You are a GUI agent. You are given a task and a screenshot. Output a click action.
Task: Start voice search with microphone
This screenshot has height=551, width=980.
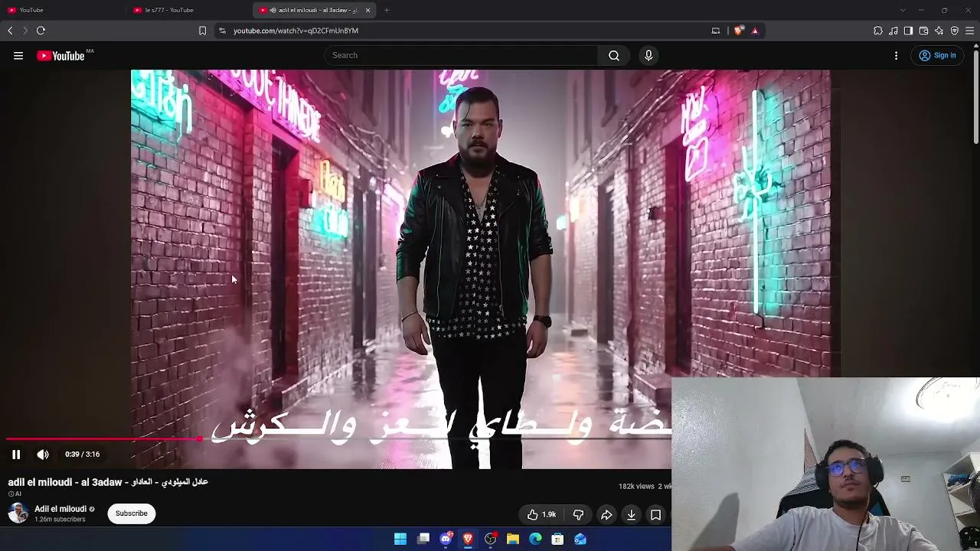point(648,56)
